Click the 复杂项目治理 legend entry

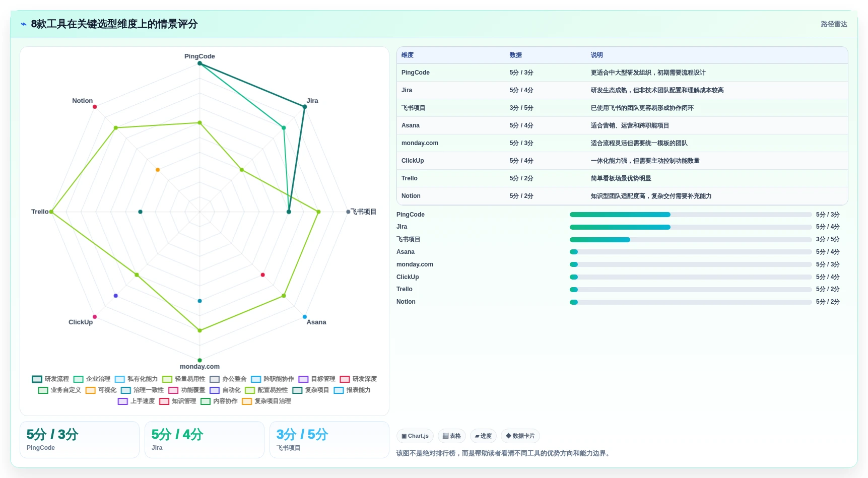[x=266, y=401]
